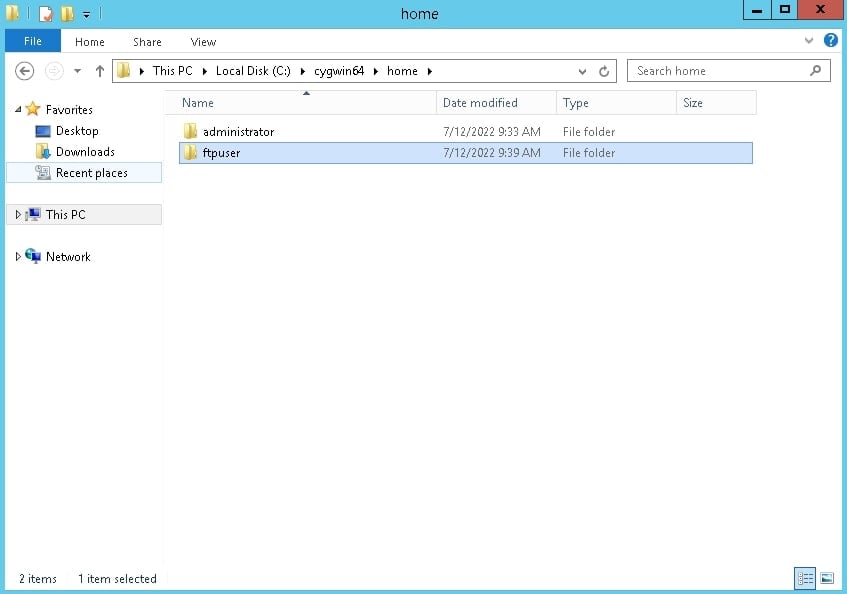Viewport: 847px width, 594px height.
Task: Sort by the Size column header
Action: pyautogui.click(x=716, y=103)
